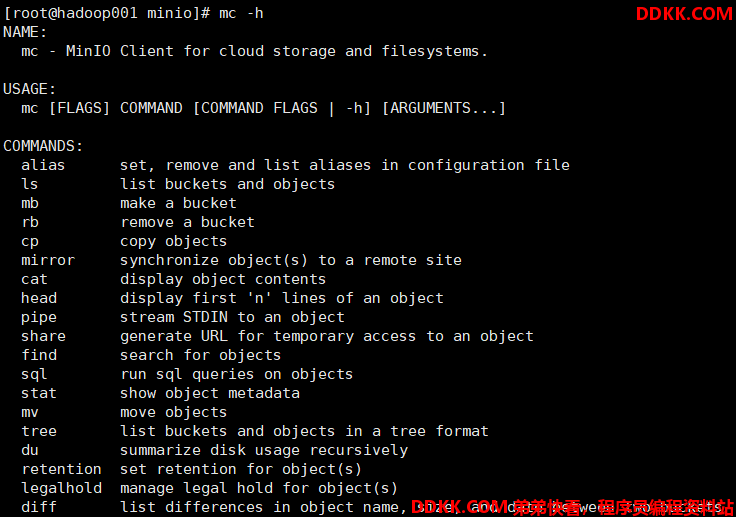Click the 'rb' remove bucket command
The height and width of the screenshot is (517, 736).
click(x=30, y=222)
